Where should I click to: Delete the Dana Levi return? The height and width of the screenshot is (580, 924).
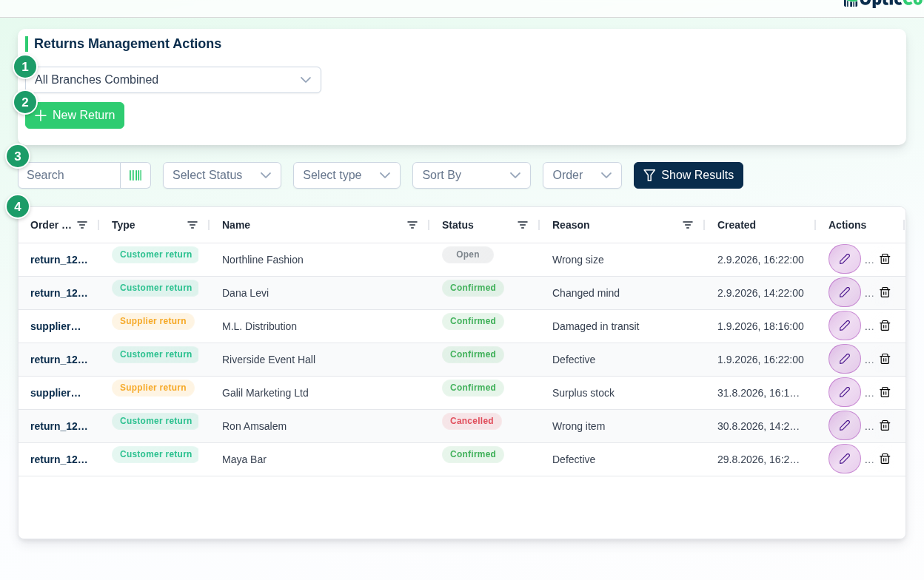pyautogui.click(x=885, y=292)
